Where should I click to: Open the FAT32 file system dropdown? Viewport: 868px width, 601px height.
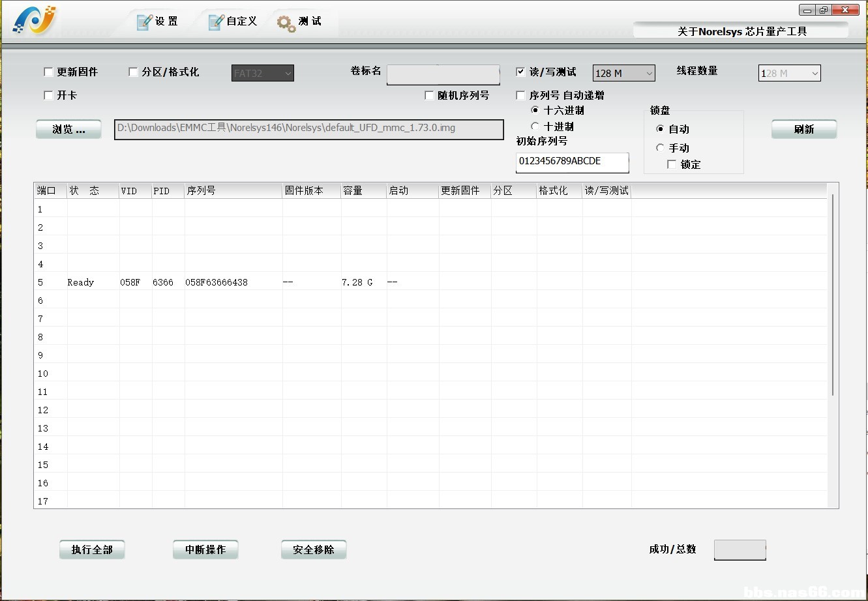[x=263, y=73]
